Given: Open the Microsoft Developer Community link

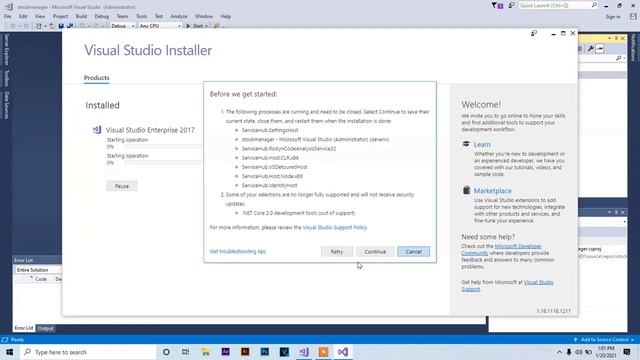Looking at the screenshot, I should click(x=501, y=250).
